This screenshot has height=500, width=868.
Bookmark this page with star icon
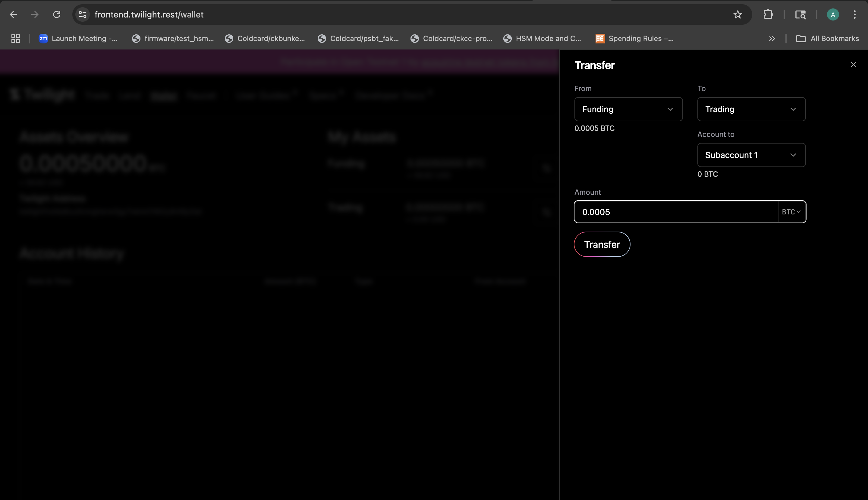737,14
